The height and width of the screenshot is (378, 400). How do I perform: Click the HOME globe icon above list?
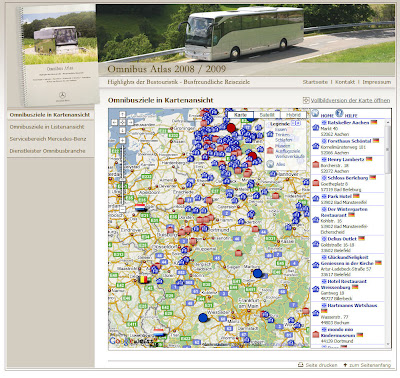[315, 113]
